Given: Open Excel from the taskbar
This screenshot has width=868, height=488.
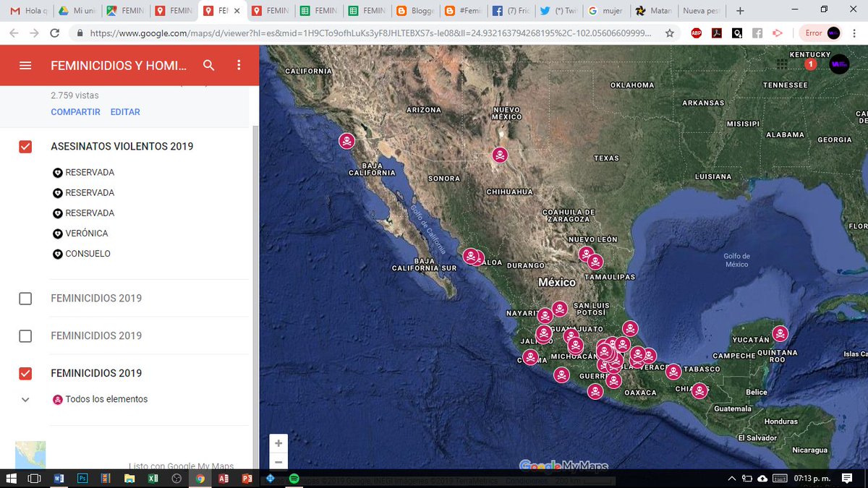Looking at the screenshot, I should pos(153,479).
